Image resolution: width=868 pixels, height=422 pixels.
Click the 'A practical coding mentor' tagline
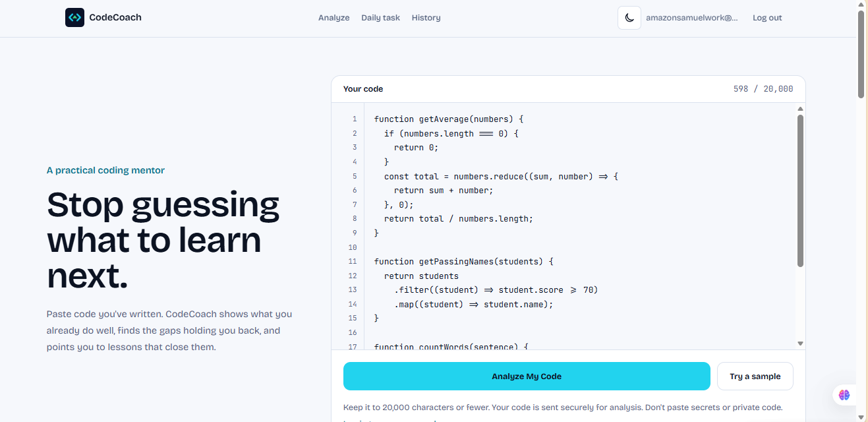click(105, 170)
